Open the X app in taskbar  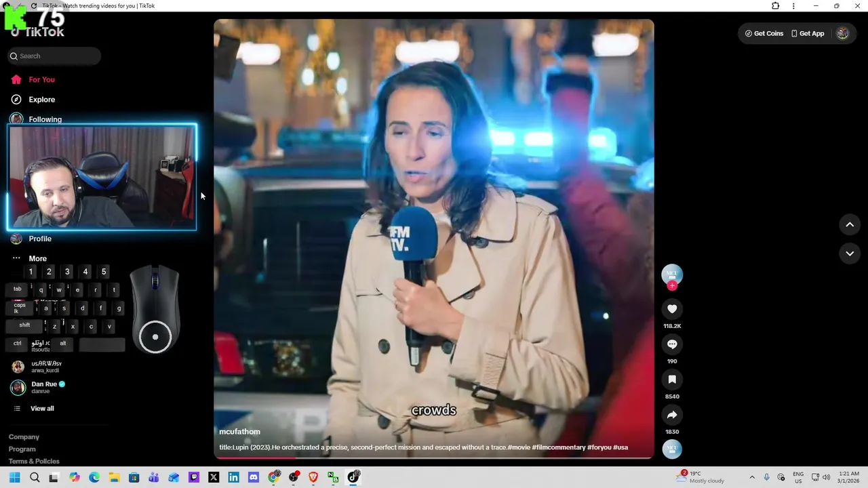pos(214,477)
